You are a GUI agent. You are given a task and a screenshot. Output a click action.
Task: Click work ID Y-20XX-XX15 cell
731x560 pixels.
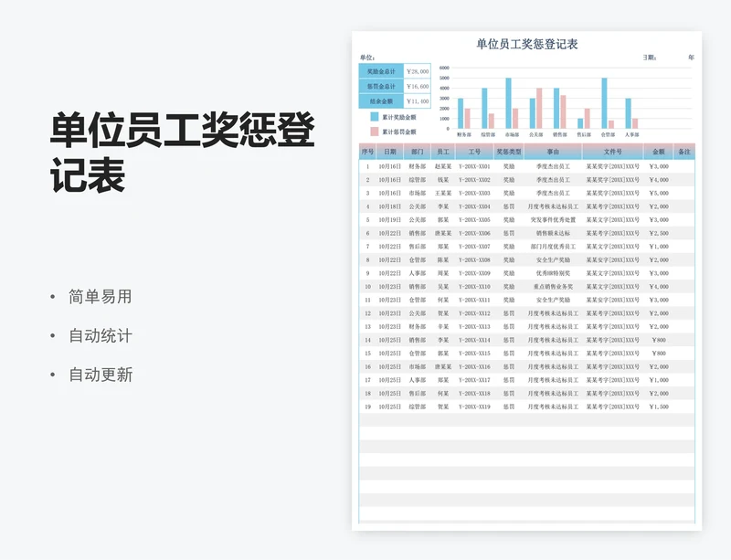[474, 354]
